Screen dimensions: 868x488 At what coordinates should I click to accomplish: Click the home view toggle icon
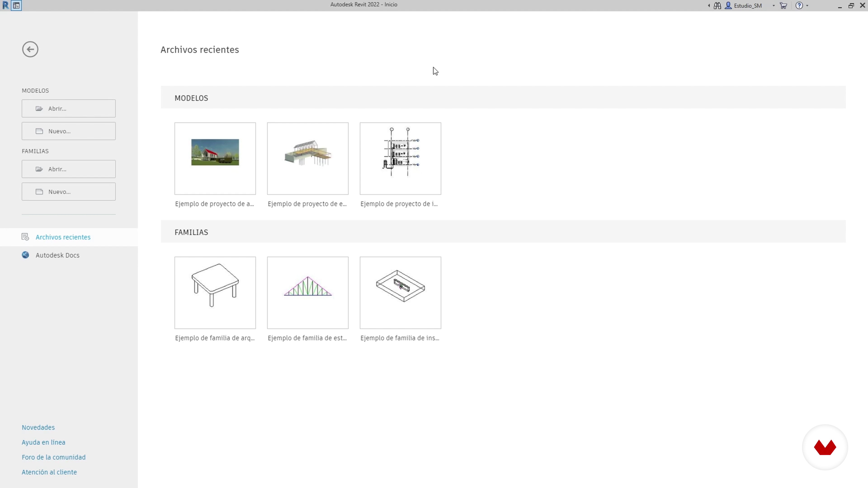click(16, 6)
